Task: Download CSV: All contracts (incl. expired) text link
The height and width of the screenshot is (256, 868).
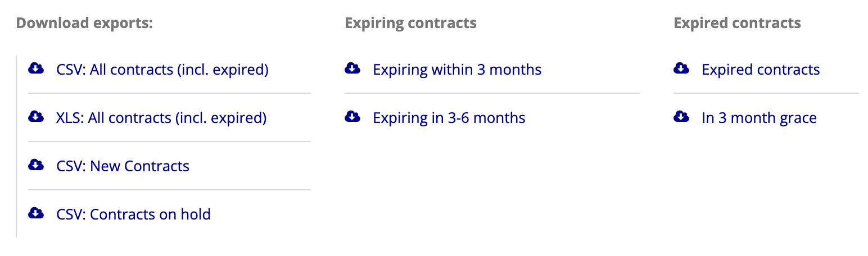Action: click(x=162, y=70)
